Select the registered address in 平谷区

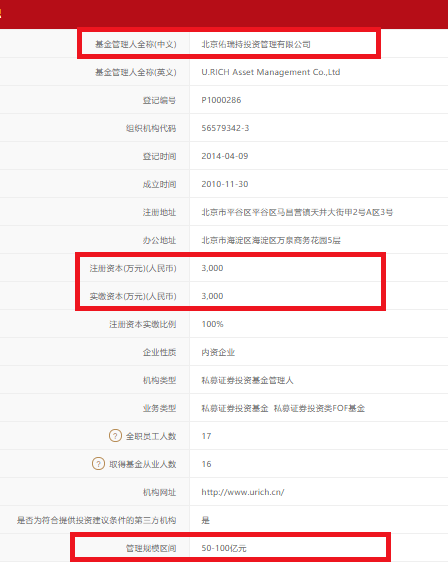[297, 212]
